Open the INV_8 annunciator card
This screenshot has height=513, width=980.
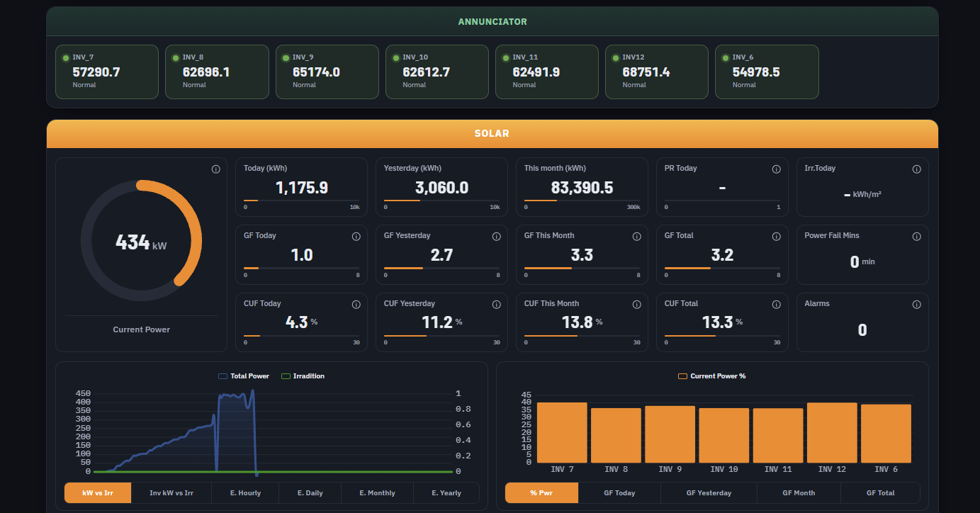217,72
